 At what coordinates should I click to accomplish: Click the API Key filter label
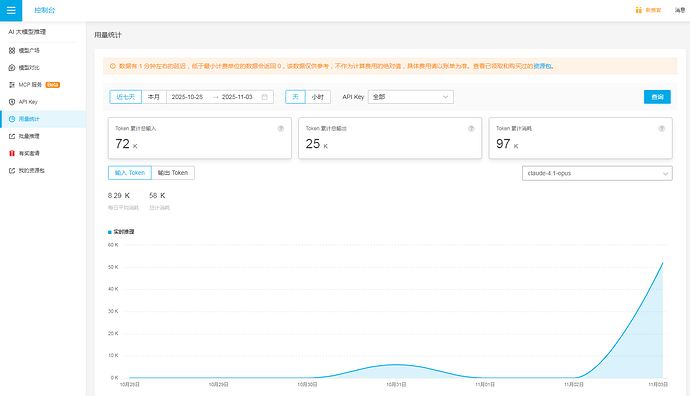point(353,97)
